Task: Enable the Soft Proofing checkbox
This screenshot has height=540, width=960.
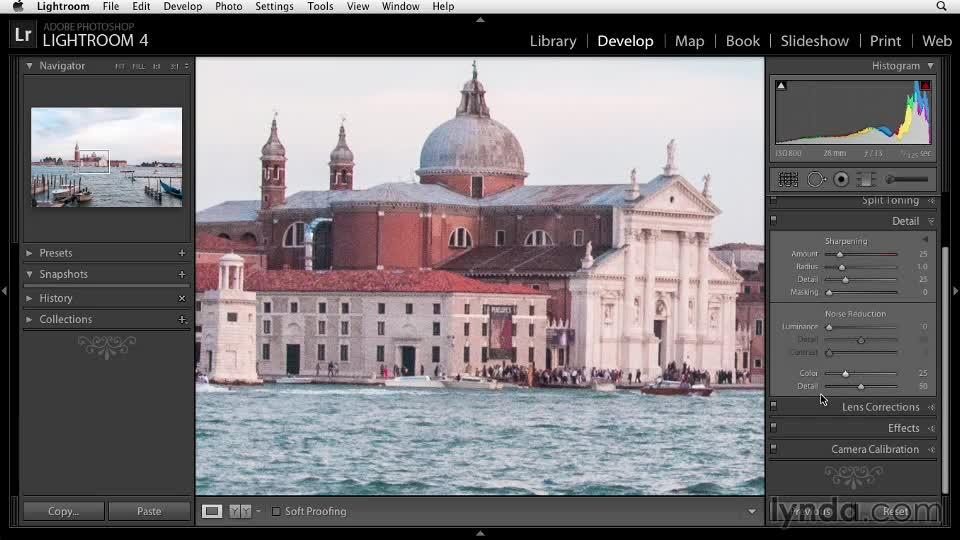Action: click(276, 511)
